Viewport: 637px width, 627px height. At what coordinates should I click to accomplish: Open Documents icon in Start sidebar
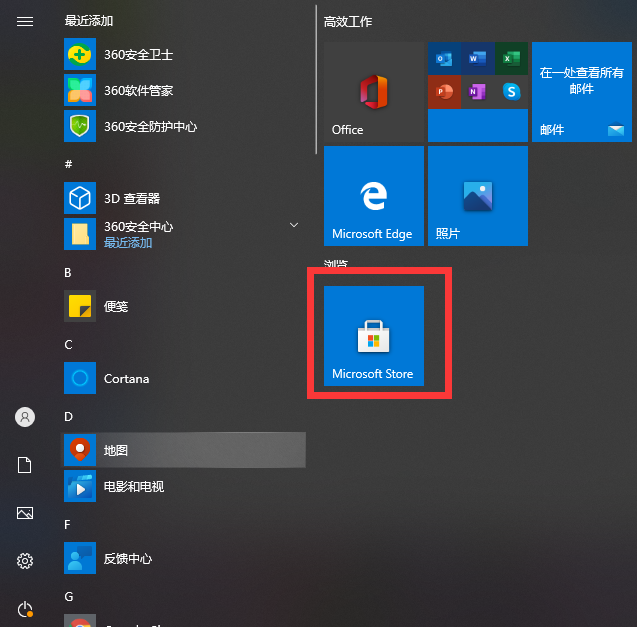click(24, 465)
